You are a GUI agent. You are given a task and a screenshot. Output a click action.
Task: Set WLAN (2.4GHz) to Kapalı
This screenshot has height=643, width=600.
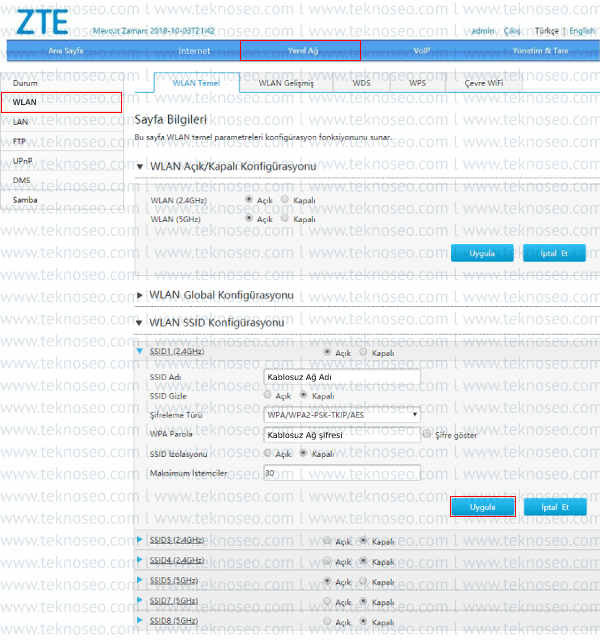(285, 199)
